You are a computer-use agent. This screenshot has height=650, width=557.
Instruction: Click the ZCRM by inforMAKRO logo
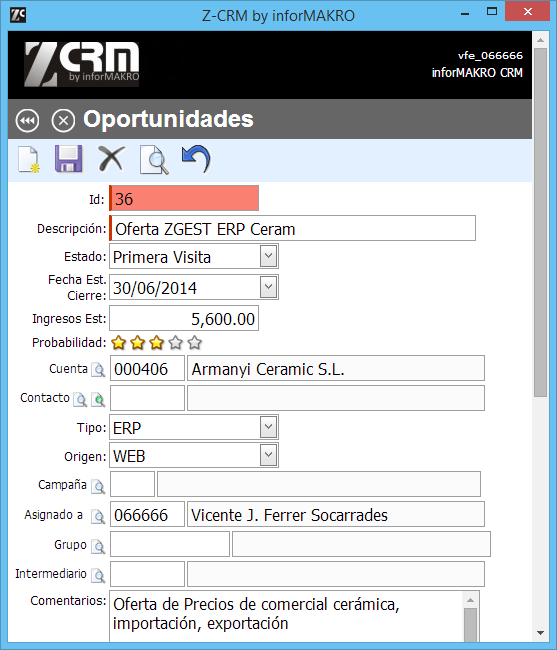click(x=82, y=64)
